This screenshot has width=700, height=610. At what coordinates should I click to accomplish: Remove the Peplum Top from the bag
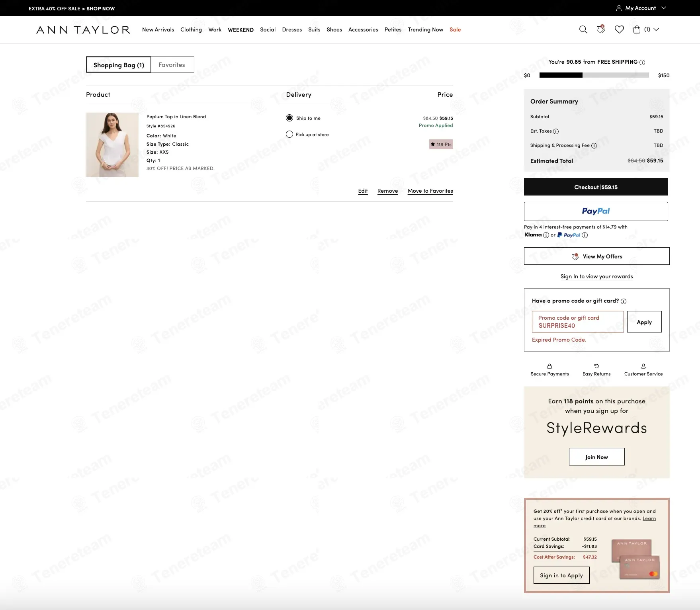click(x=388, y=191)
